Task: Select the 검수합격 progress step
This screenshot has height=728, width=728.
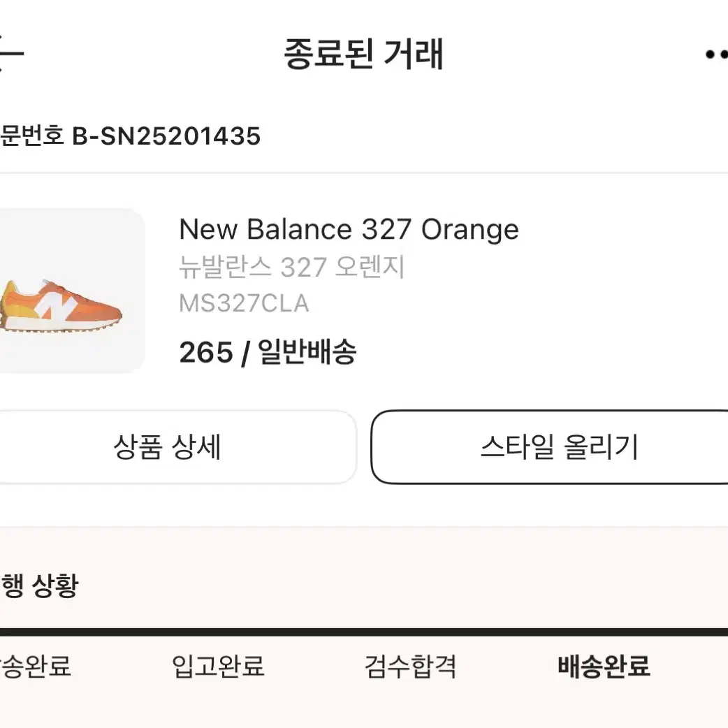Action: coord(410,666)
